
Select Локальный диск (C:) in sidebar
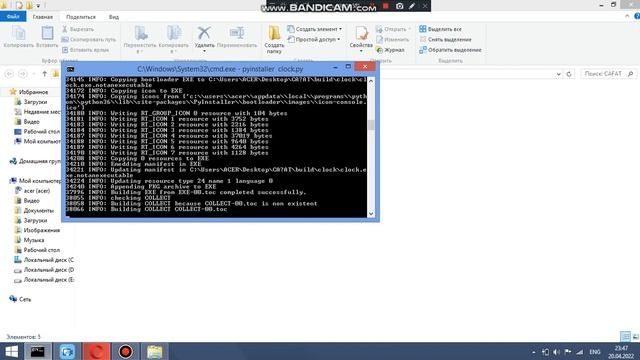coord(48,260)
